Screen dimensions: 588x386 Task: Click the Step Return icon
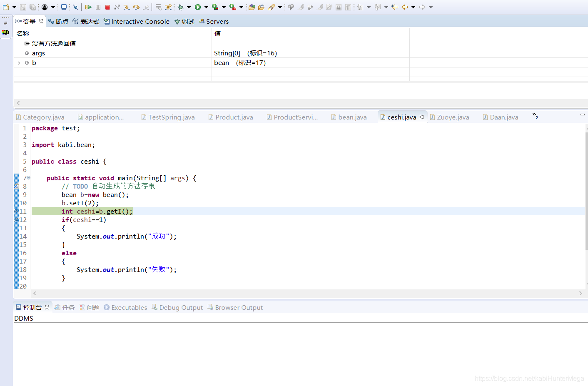146,7
